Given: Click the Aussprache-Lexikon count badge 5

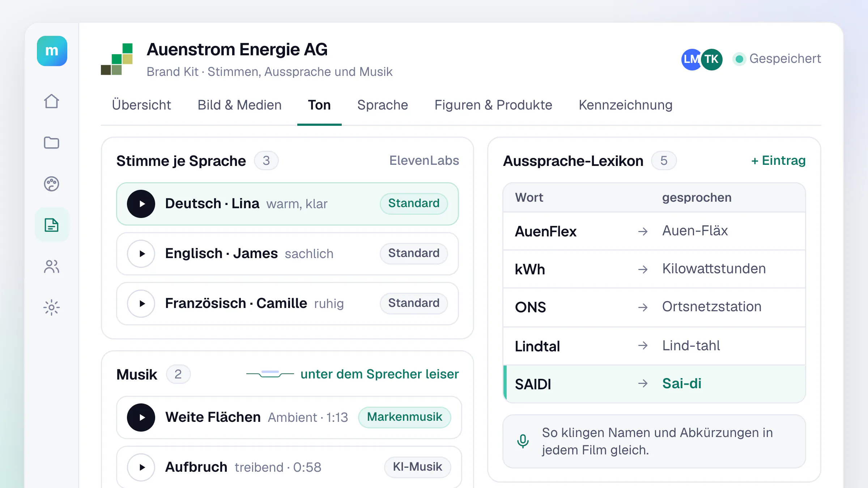Looking at the screenshot, I should tap(664, 160).
